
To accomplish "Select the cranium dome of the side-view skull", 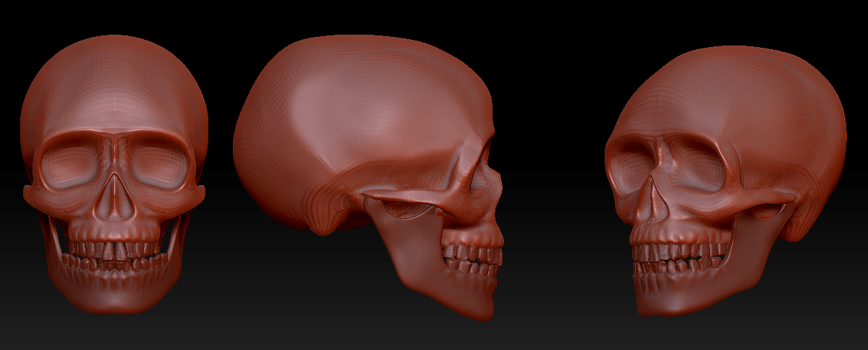I will (362, 94).
